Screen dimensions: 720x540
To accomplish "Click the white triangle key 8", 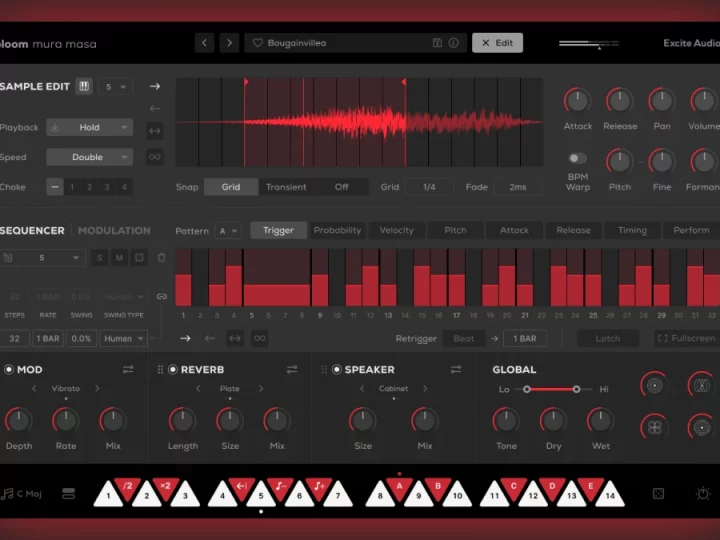I will (x=380, y=495).
